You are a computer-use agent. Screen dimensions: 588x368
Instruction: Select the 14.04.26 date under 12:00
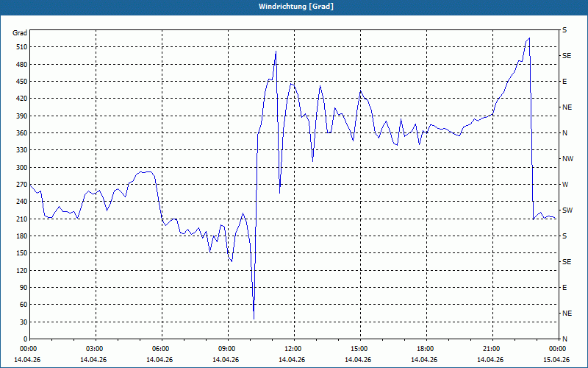[x=292, y=360]
